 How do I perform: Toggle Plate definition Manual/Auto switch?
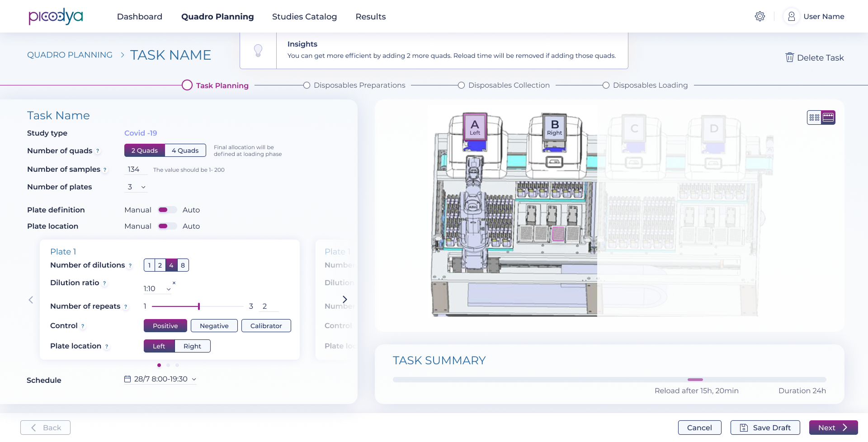[167, 210]
